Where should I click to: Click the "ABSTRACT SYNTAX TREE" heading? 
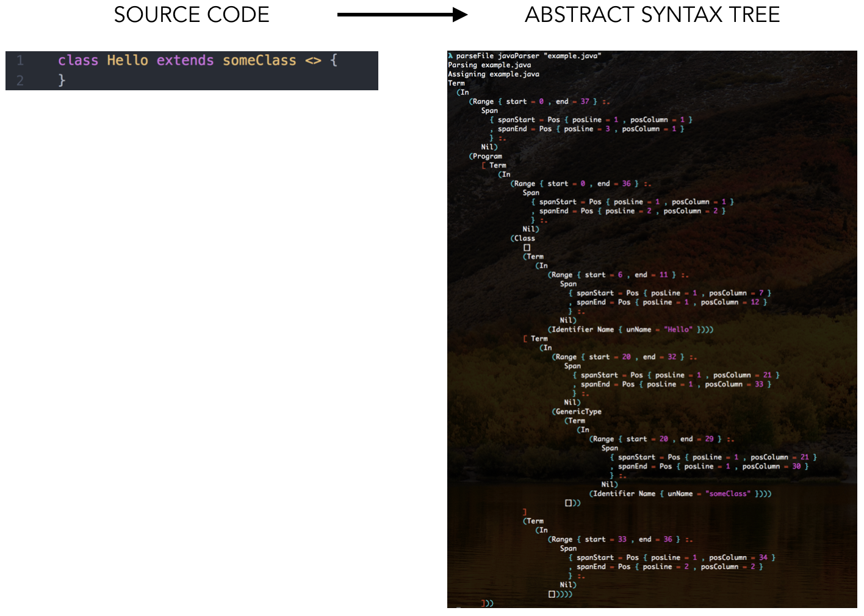(x=652, y=15)
